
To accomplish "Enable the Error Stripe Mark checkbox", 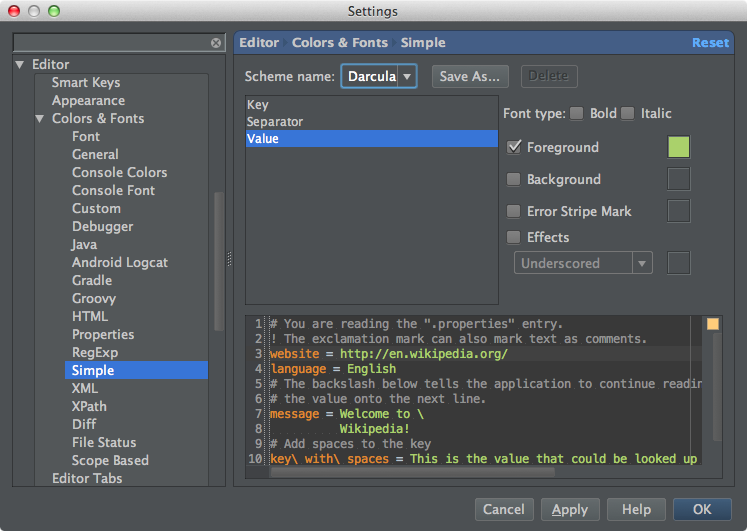I will (x=514, y=211).
